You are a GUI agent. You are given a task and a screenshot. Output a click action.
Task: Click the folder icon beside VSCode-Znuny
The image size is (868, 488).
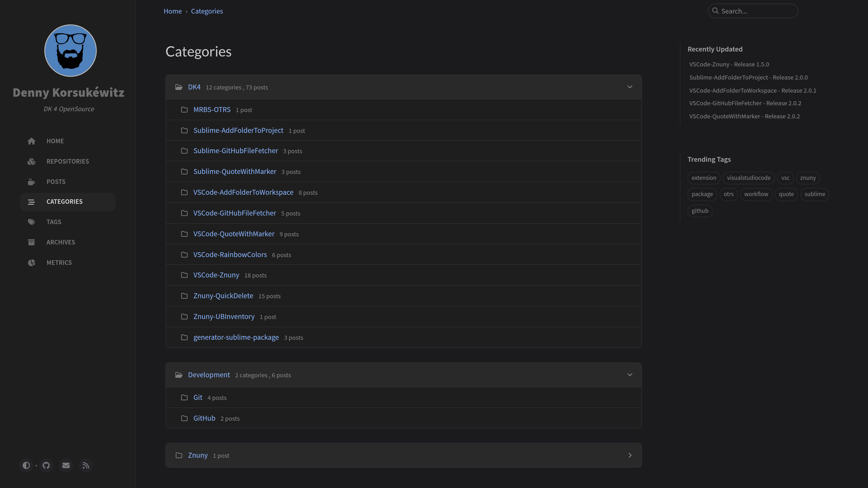[184, 275]
